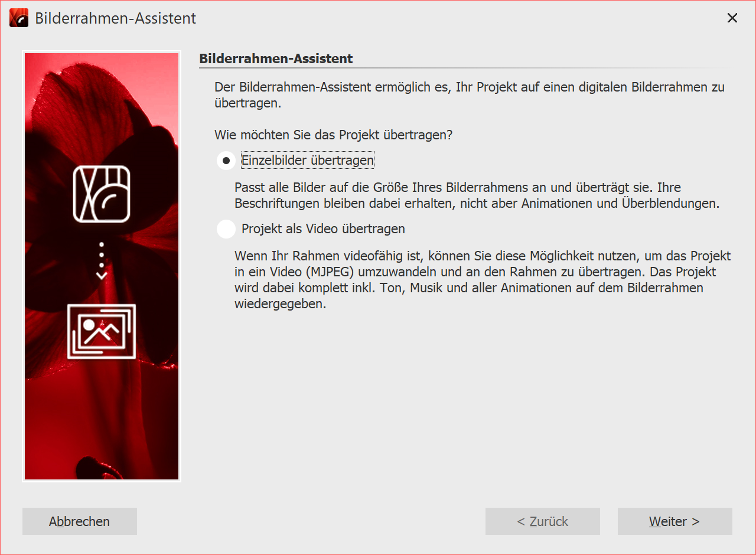The width and height of the screenshot is (756, 555).
Task: Click the dotted down arrow on the banner
Action: [102, 260]
